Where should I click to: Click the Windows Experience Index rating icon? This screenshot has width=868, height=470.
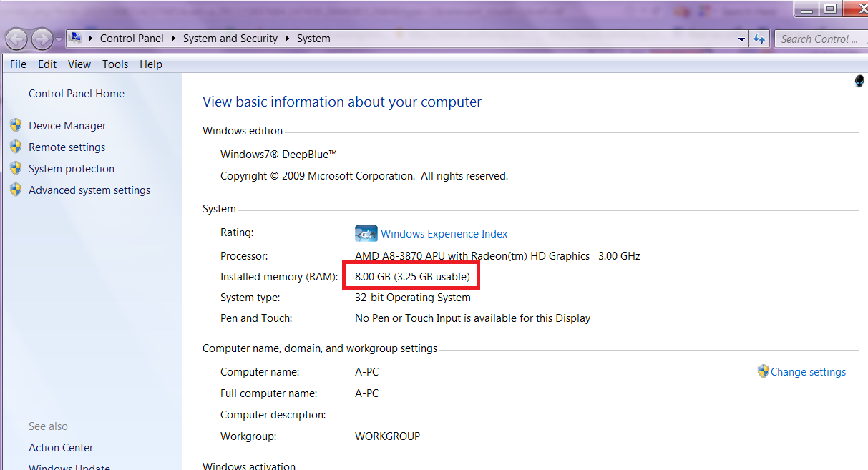[366, 233]
